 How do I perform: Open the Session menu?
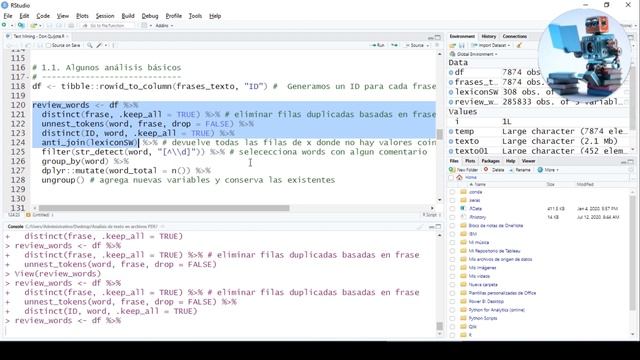click(x=105, y=16)
